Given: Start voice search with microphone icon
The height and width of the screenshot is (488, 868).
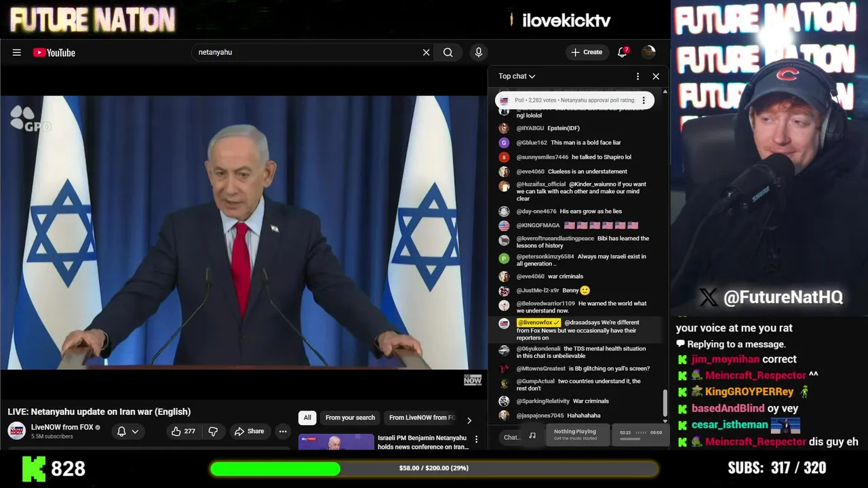Looking at the screenshot, I should coord(479,52).
